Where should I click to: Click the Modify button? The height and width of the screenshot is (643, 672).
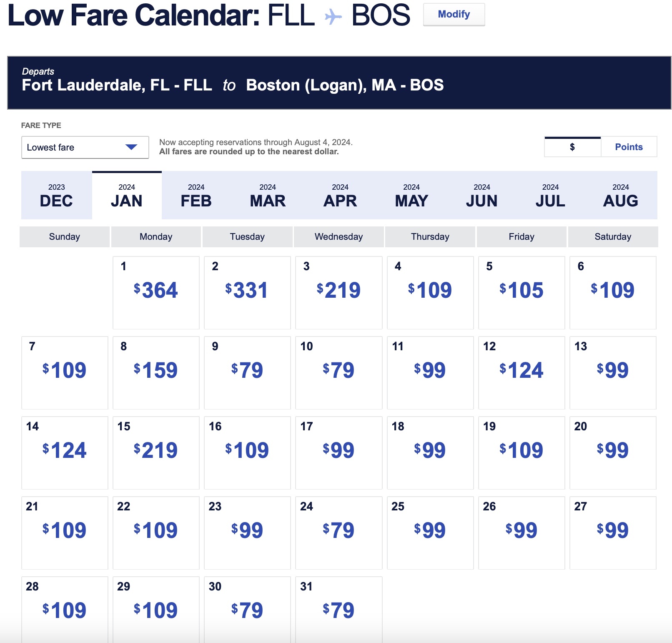coord(454,15)
